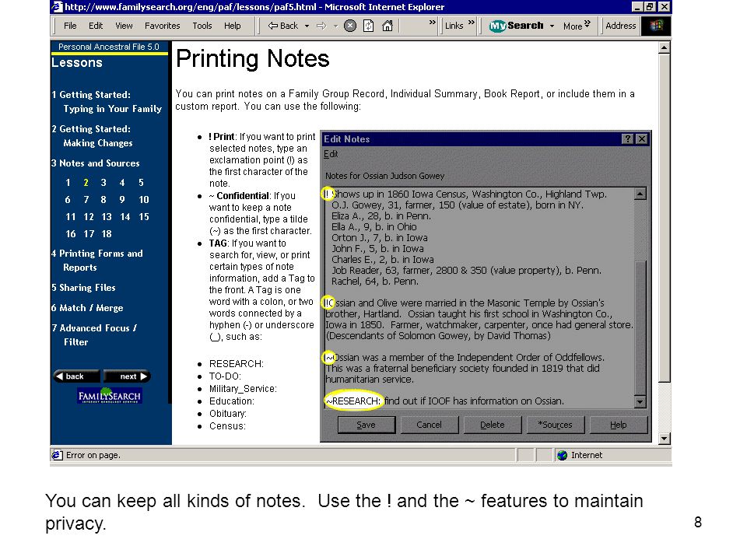Click the Internet Explorer title bar icon
Image resolution: width=747 pixels, height=560 pixels.
(x=57, y=7)
